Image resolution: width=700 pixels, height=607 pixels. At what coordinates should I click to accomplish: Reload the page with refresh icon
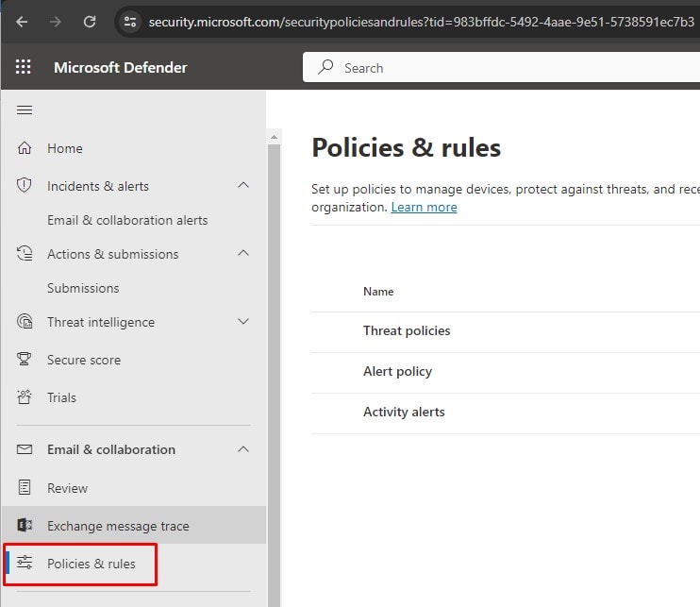pyautogui.click(x=90, y=22)
